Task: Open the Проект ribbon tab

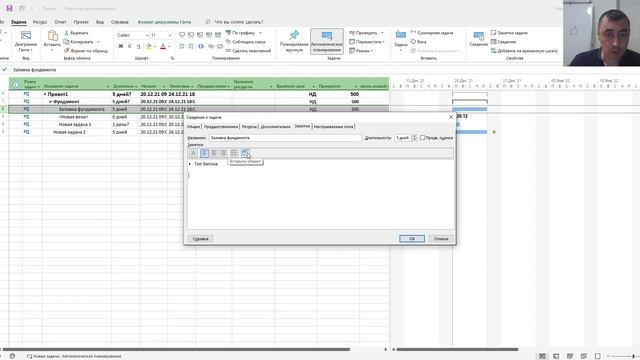Action: 81,22
